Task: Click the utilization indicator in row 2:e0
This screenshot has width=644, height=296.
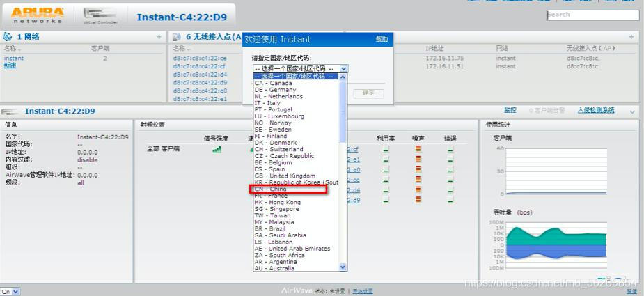Action: 386,169
